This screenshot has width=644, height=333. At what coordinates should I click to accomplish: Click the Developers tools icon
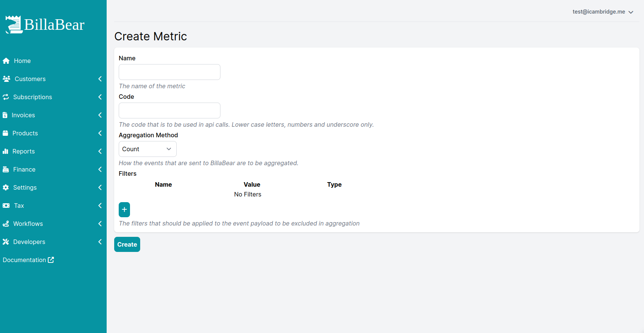pyautogui.click(x=6, y=242)
